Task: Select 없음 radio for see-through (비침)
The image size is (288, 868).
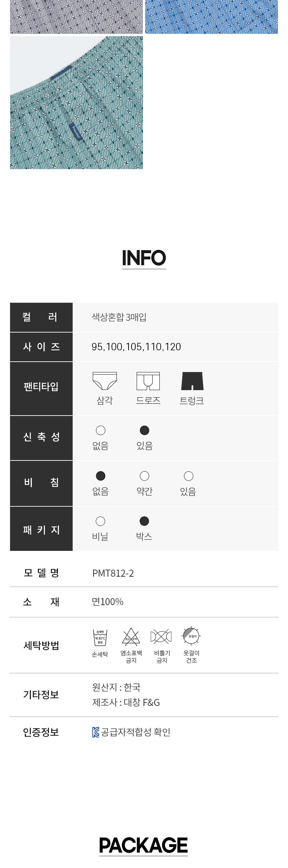Action: pos(101,476)
